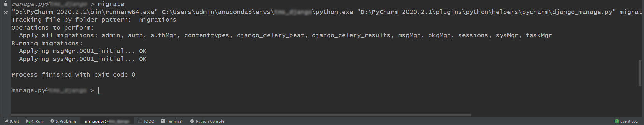
Task: Click the 'Apply all migrations' output line
Action: tap(285, 35)
